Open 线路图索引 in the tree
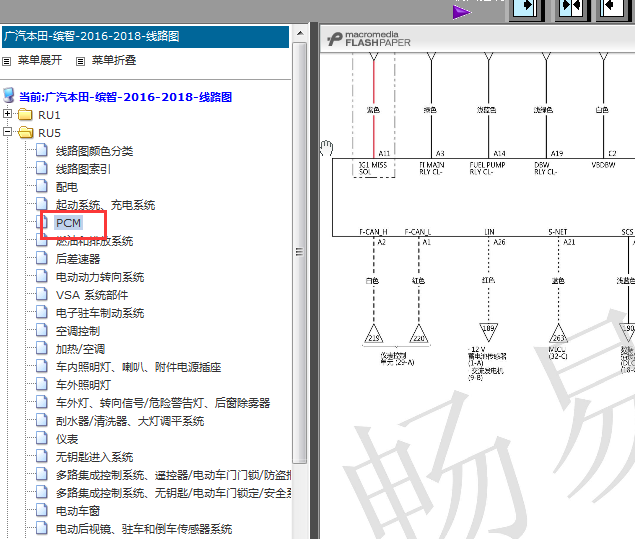This screenshot has height=539, width=635. coord(83,169)
